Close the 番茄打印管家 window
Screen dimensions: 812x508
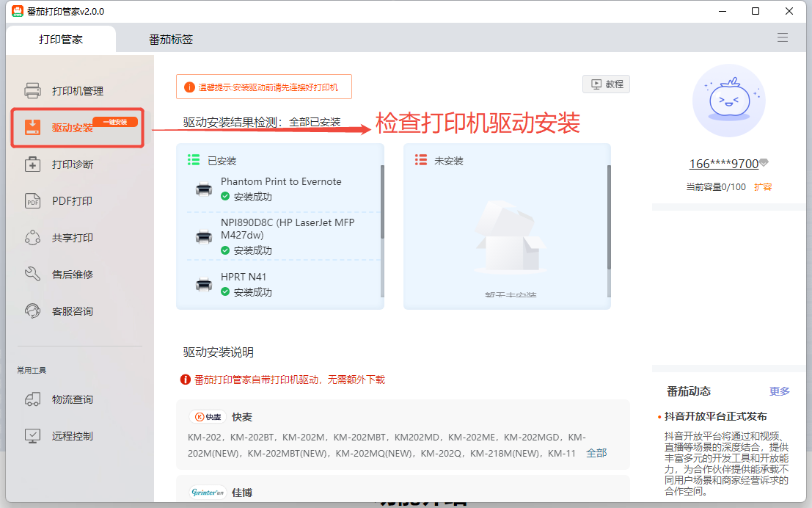(789, 11)
